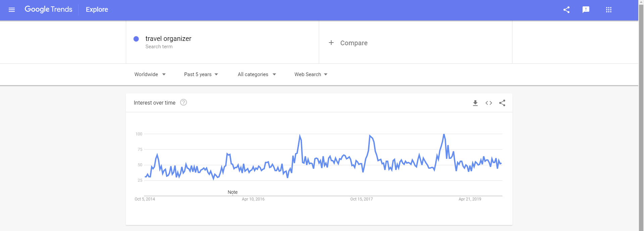Edit the travel organizer search term
The image size is (644, 231).
(x=168, y=39)
